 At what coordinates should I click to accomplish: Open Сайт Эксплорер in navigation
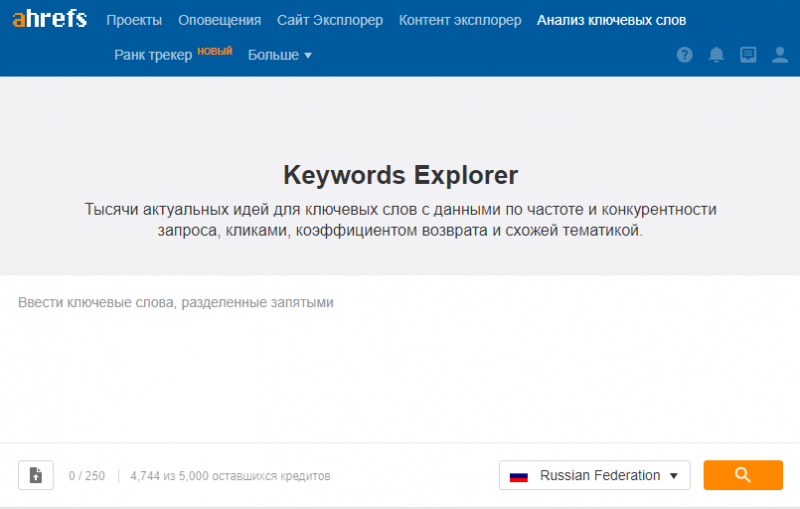coord(330,20)
